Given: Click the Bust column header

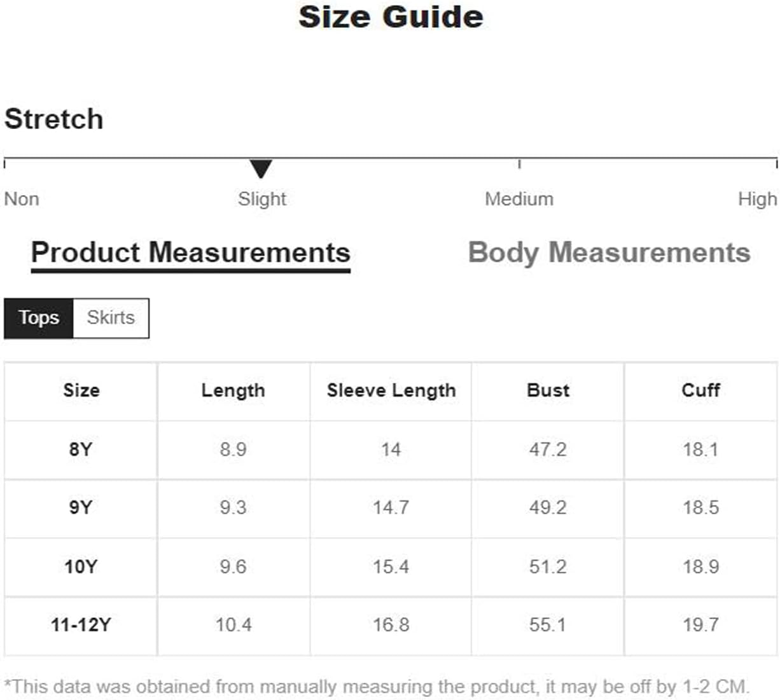Looking at the screenshot, I should coord(548,391).
